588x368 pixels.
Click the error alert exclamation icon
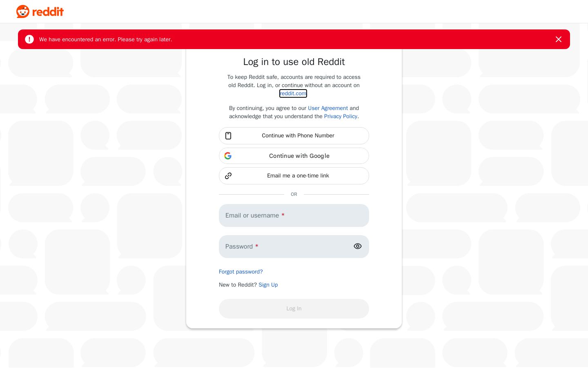29,39
